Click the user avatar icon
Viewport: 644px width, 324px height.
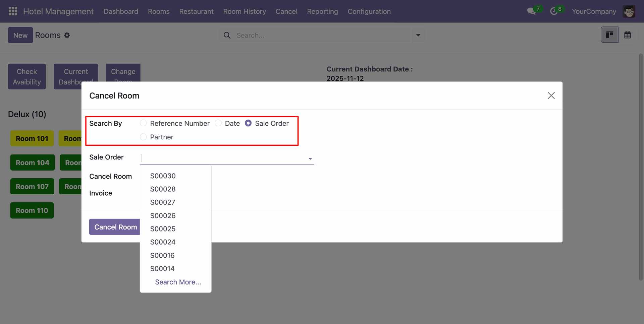click(629, 11)
